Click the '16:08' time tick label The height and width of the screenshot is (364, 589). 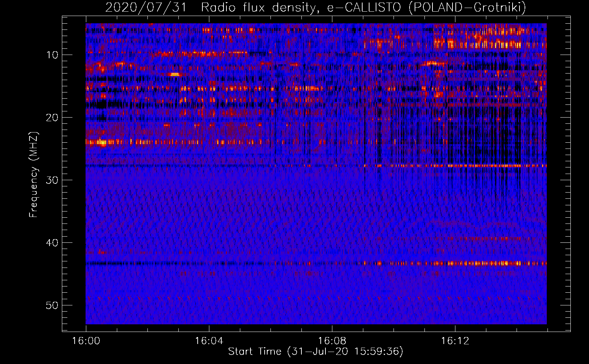(x=332, y=341)
